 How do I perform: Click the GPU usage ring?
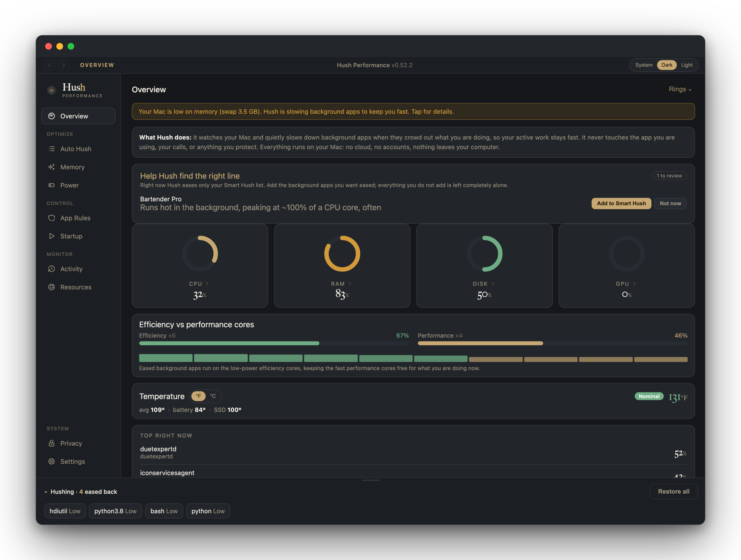coord(626,254)
